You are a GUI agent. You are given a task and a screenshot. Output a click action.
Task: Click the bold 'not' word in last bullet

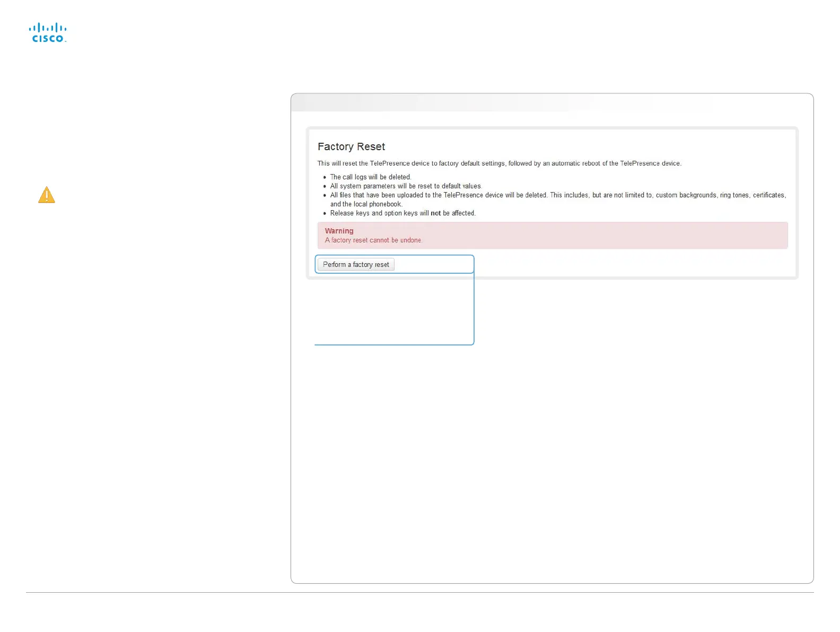point(435,213)
